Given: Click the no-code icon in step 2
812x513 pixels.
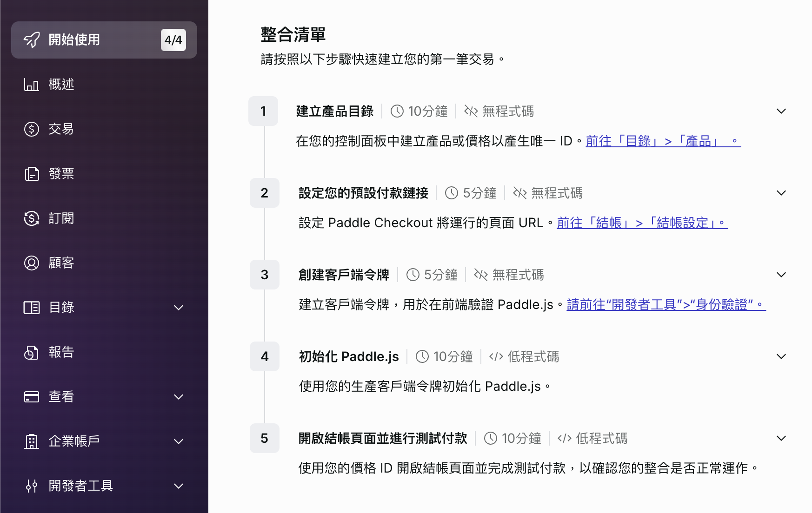Looking at the screenshot, I should 520,193.
